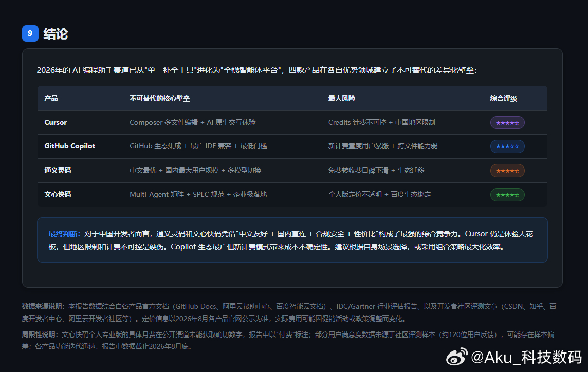588x372 pixels.
Task: Click the 新计费重度用户暴涨 risk cell
Action: pyautogui.click(x=383, y=146)
